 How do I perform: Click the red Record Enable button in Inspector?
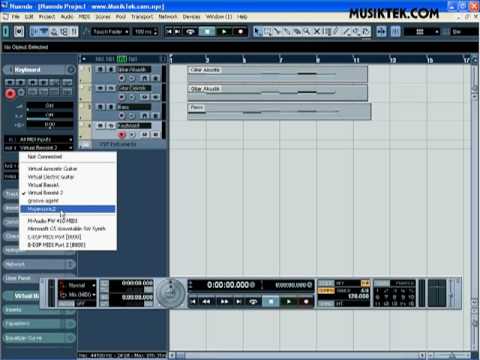(10, 93)
